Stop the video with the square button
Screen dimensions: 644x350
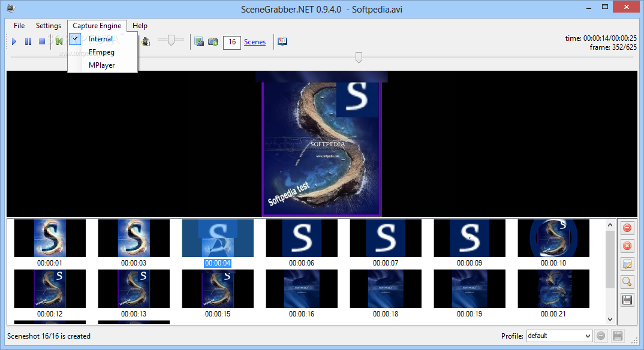pyautogui.click(x=41, y=41)
